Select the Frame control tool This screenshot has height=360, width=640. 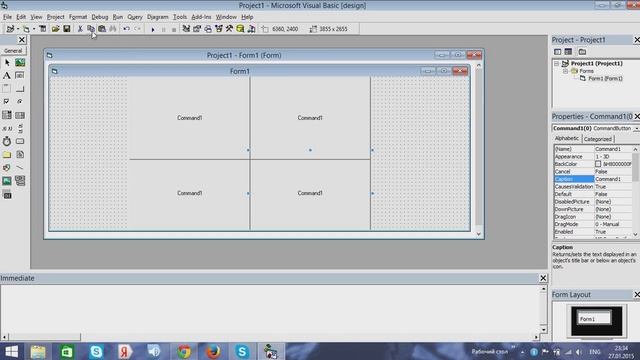pyautogui.click(x=7, y=89)
